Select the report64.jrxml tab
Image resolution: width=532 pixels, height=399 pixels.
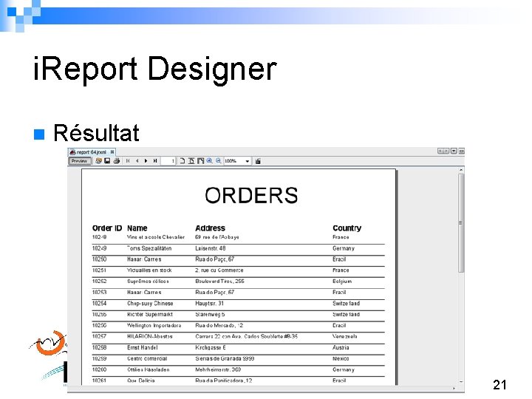[91, 152]
